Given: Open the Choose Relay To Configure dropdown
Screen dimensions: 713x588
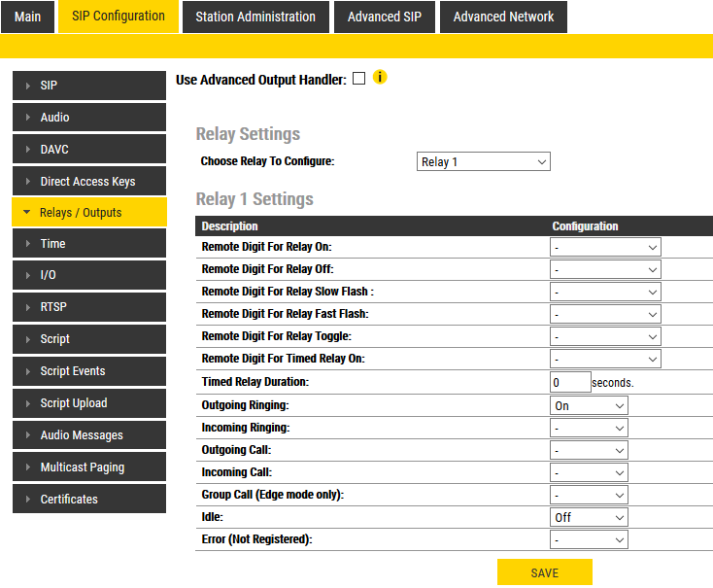Looking at the screenshot, I should 483,161.
